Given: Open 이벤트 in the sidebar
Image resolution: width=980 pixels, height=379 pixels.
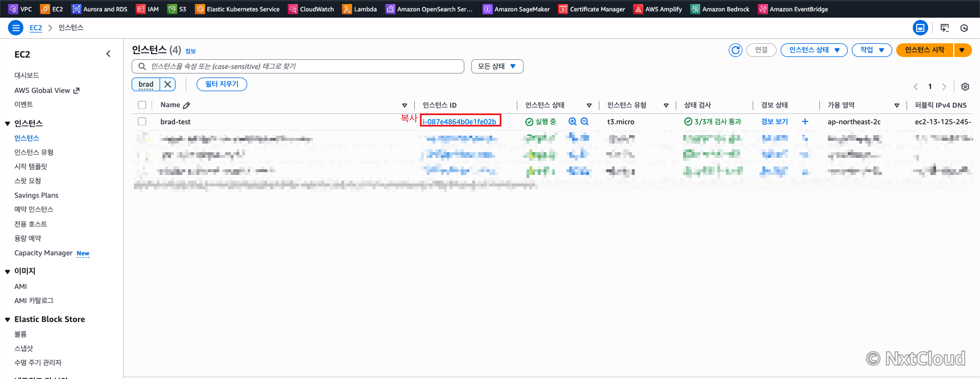Looking at the screenshot, I should pos(23,104).
